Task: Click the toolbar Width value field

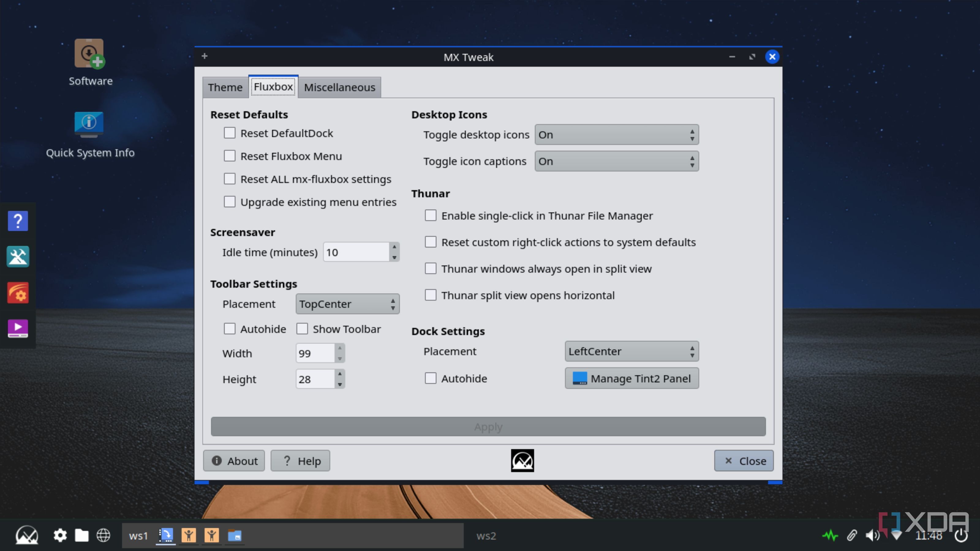Action: [x=315, y=353]
